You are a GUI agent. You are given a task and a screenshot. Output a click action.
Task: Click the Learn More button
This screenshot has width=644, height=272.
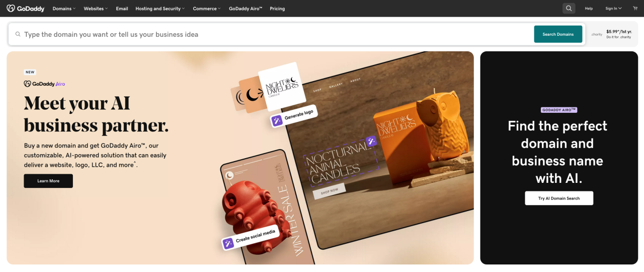coord(48,181)
